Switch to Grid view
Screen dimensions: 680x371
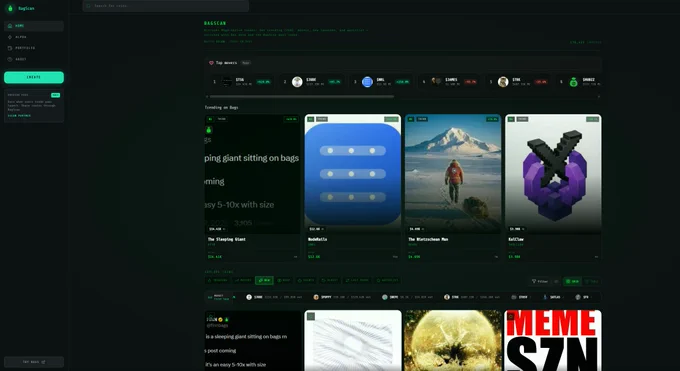pos(572,282)
